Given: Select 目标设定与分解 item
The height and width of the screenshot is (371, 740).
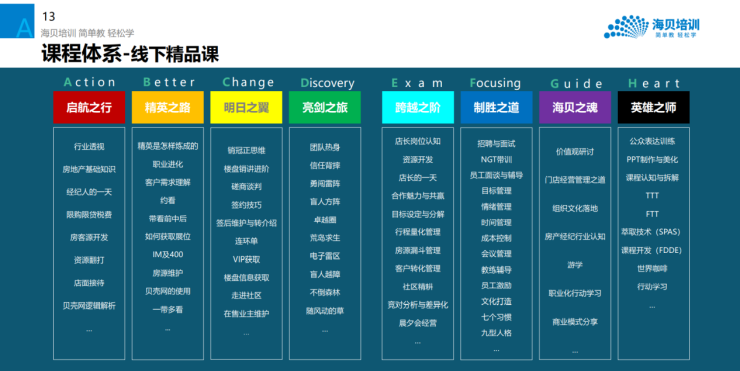Looking at the screenshot, I should pos(418,214).
